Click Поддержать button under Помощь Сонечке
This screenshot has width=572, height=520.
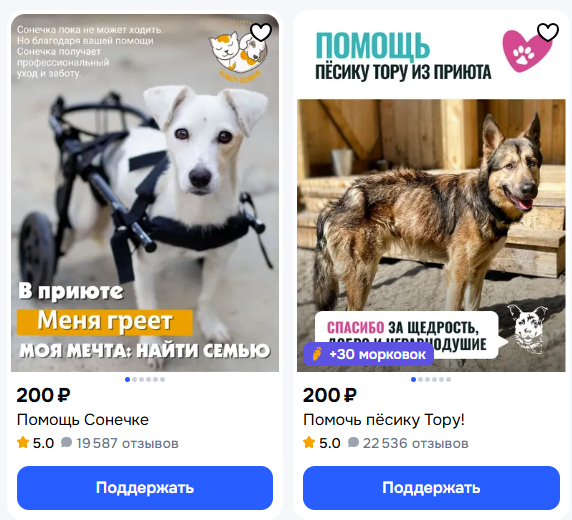click(145, 488)
